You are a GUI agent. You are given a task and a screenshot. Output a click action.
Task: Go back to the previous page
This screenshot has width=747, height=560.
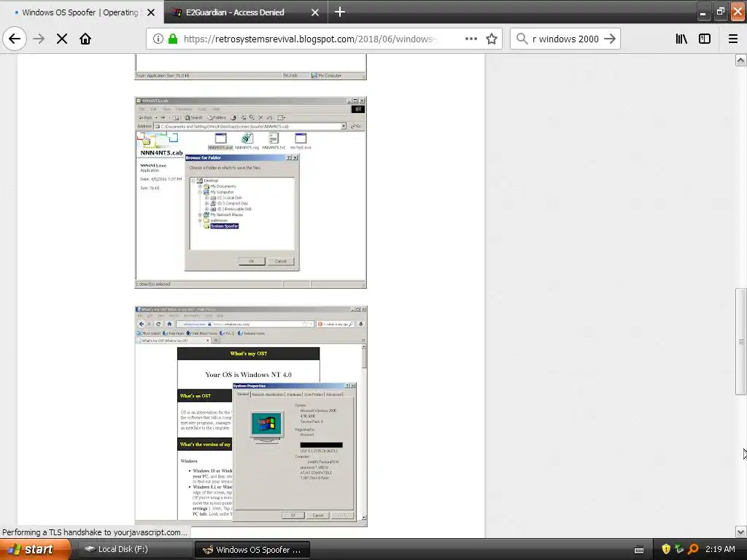pyautogui.click(x=15, y=39)
